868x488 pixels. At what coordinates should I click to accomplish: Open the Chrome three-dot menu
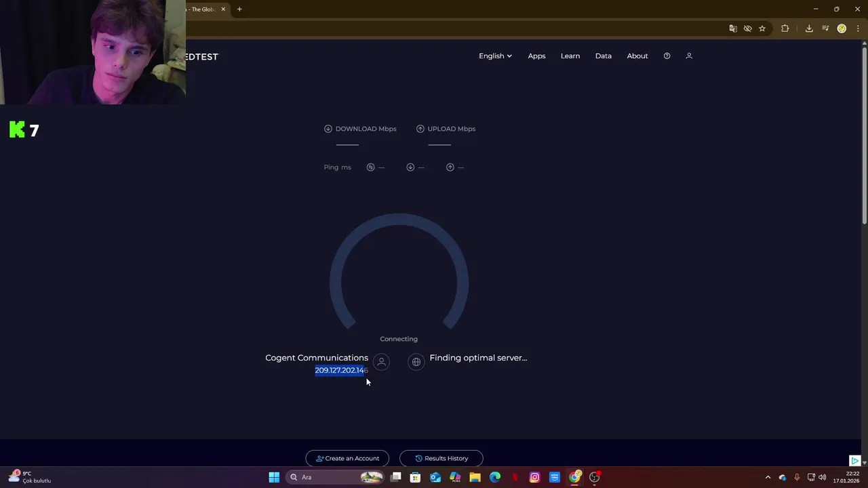(x=858, y=28)
